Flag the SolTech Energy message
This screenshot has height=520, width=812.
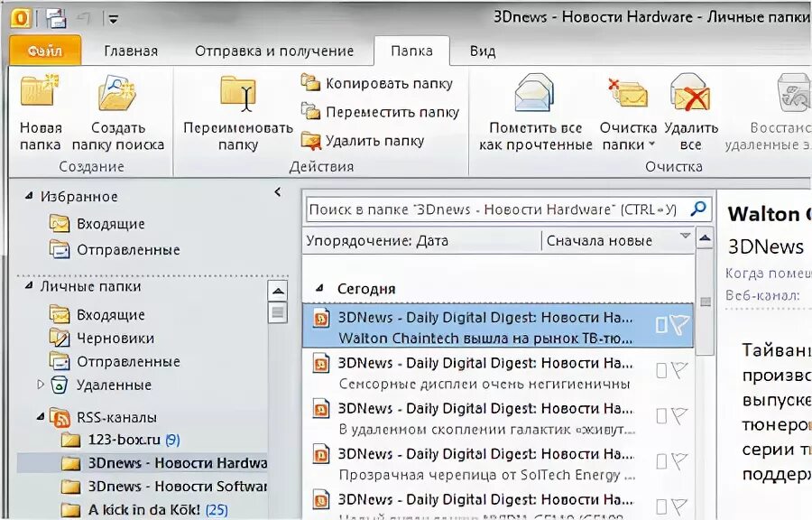coord(679,461)
